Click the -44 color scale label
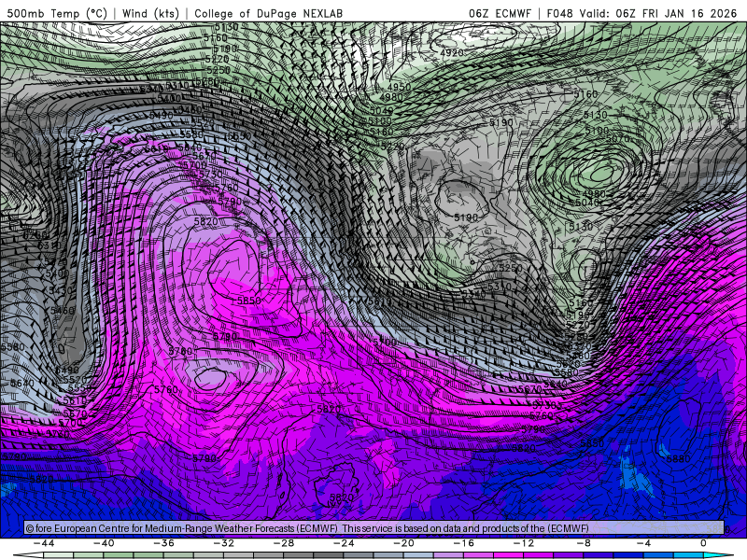 point(44,543)
